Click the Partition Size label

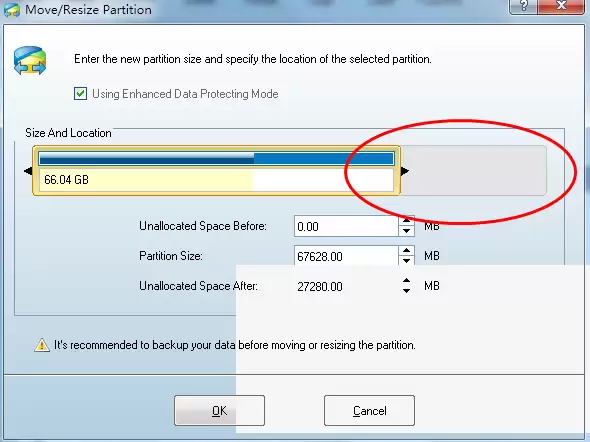(171, 256)
